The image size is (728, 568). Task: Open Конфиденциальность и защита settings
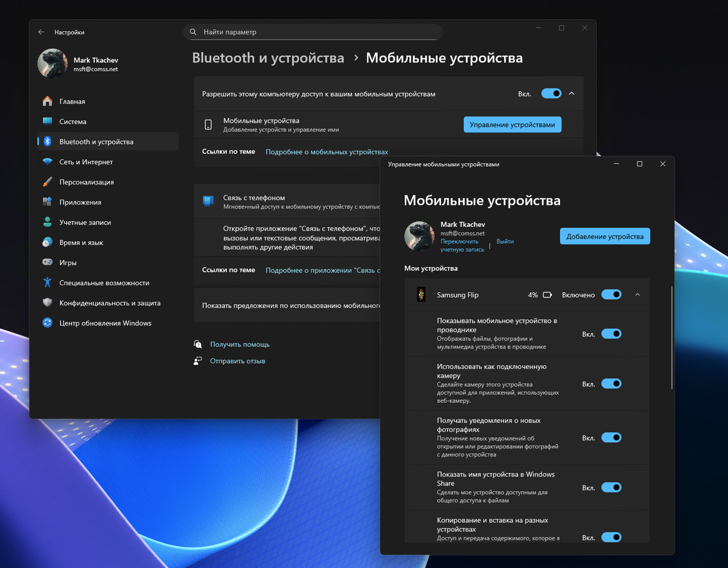click(108, 303)
